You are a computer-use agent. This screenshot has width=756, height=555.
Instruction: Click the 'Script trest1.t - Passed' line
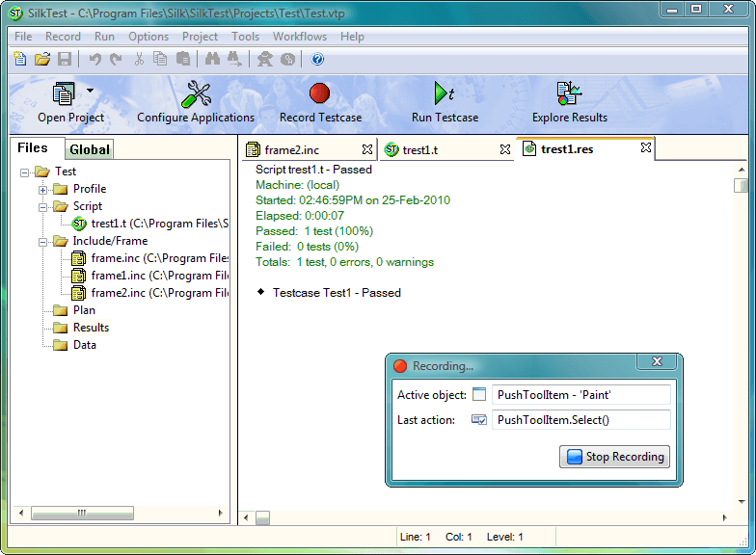(313, 170)
